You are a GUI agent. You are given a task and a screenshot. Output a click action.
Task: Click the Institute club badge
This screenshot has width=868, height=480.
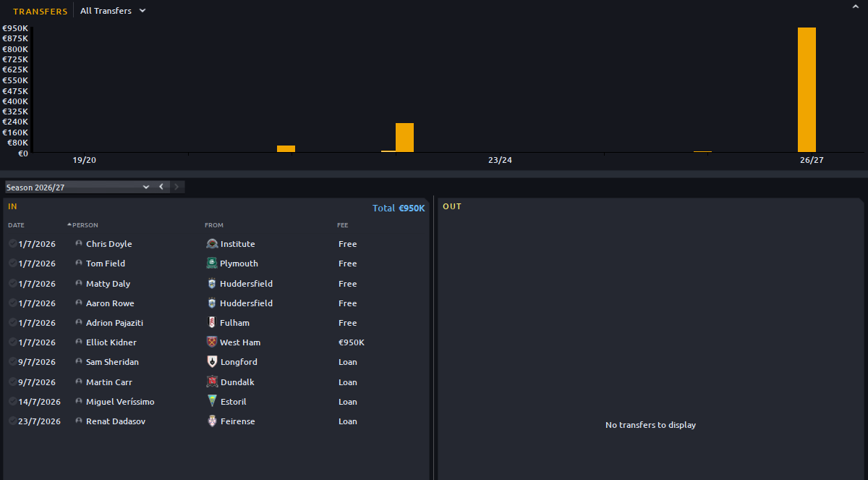[x=212, y=244]
